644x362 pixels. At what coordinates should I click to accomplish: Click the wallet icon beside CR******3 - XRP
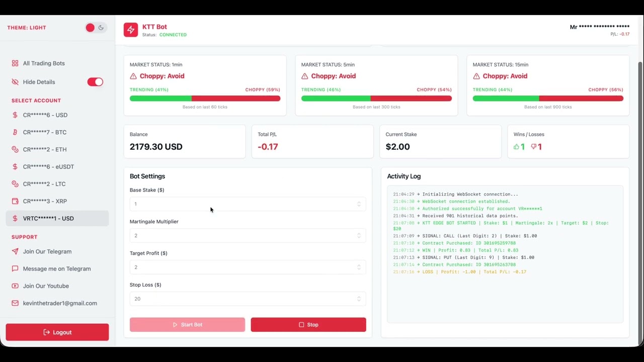[x=15, y=201]
